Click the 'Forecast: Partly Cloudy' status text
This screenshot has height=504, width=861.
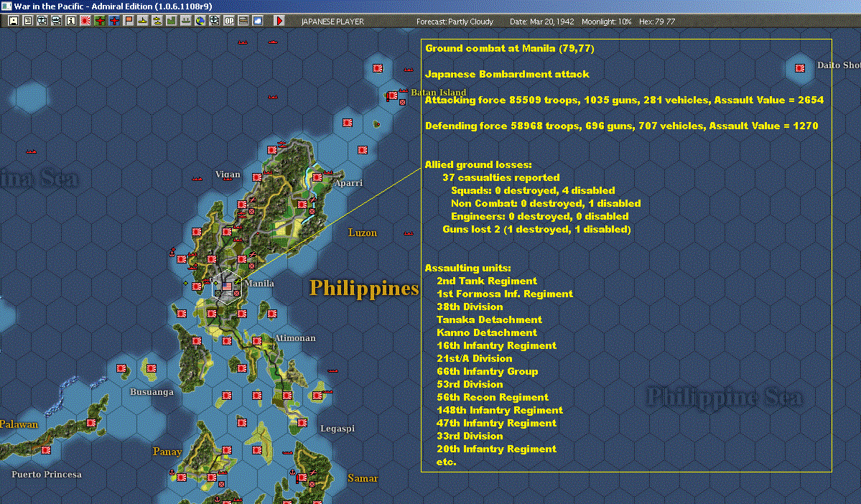coord(455,22)
